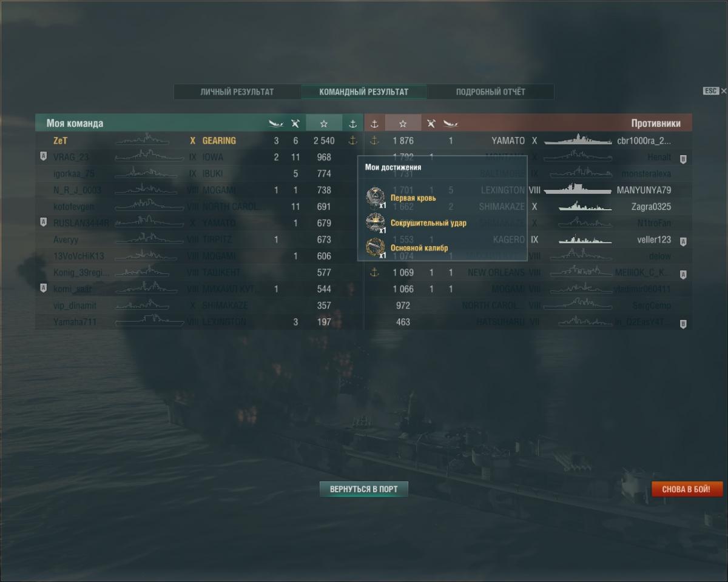Sort enemies by aircraft shot down icon
Screen dimensions: 728x582
click(431, 124)
